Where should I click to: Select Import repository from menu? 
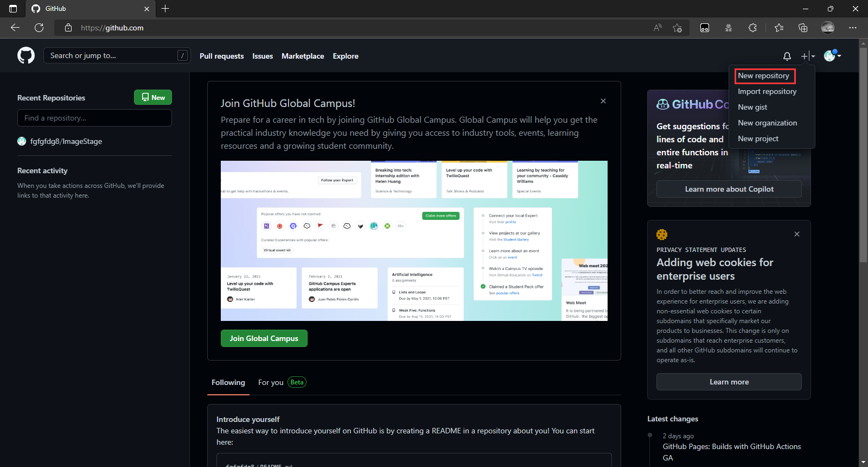(x=767, y=91)
